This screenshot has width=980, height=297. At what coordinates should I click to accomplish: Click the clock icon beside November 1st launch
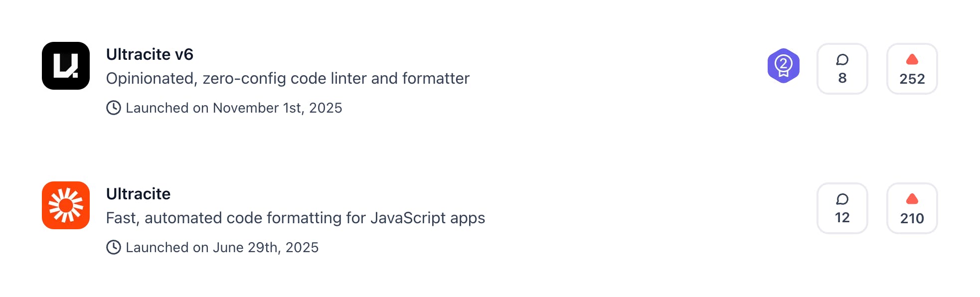(x=114, y=108)
